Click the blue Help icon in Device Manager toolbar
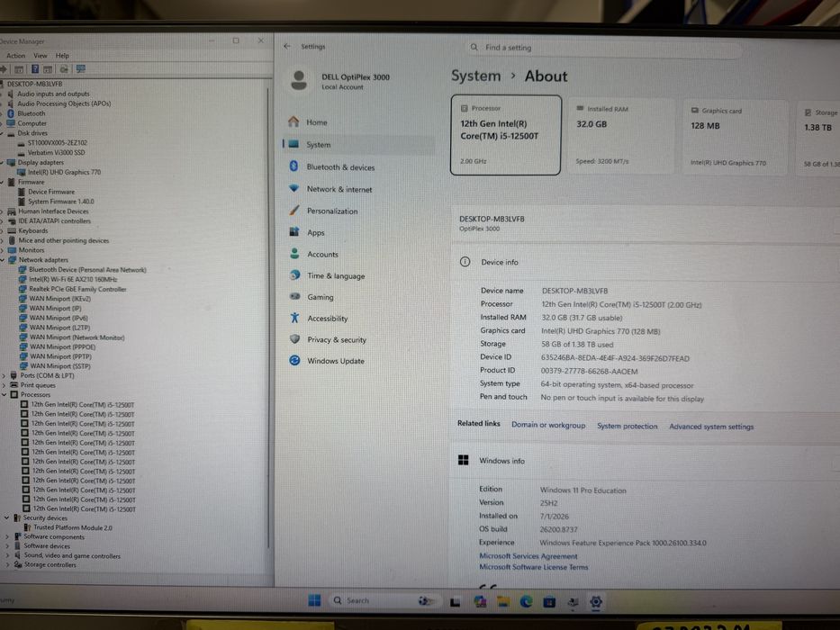The image size is (840, 630). point(35,69)
